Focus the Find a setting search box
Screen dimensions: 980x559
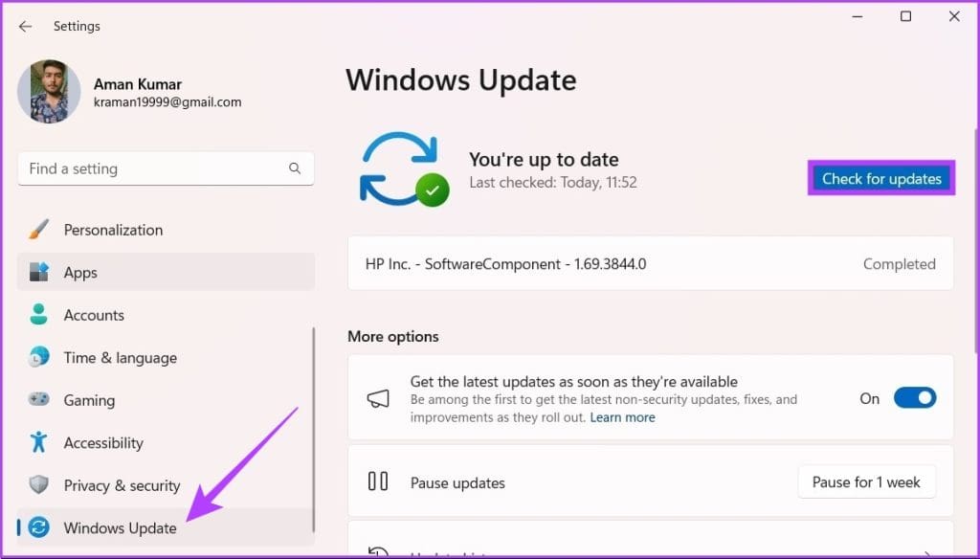153,168
